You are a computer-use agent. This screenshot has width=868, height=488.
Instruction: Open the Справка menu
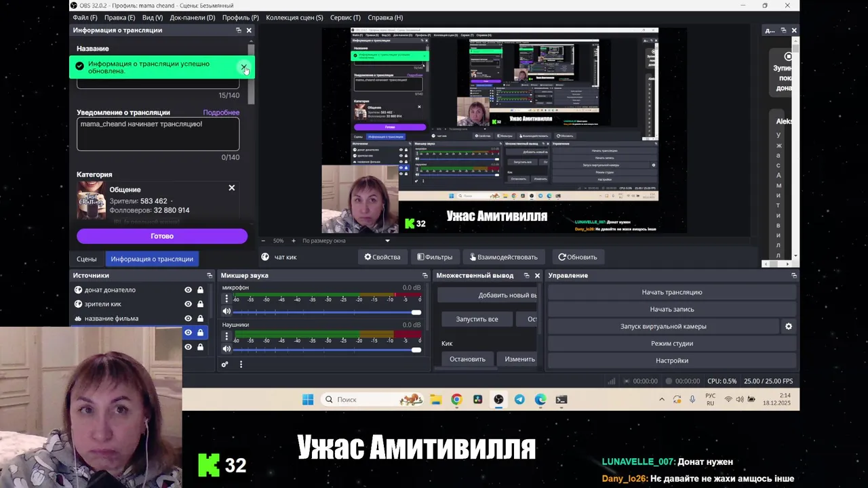tap(385, 18)
